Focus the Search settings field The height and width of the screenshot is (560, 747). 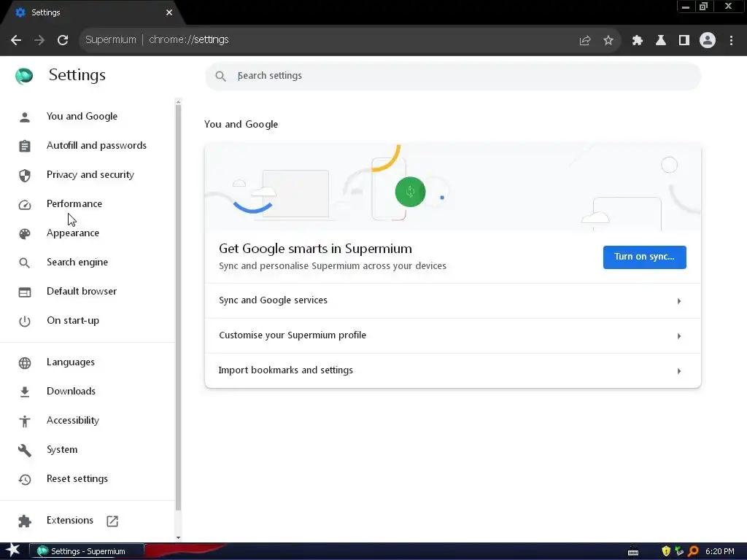point(453,76)
